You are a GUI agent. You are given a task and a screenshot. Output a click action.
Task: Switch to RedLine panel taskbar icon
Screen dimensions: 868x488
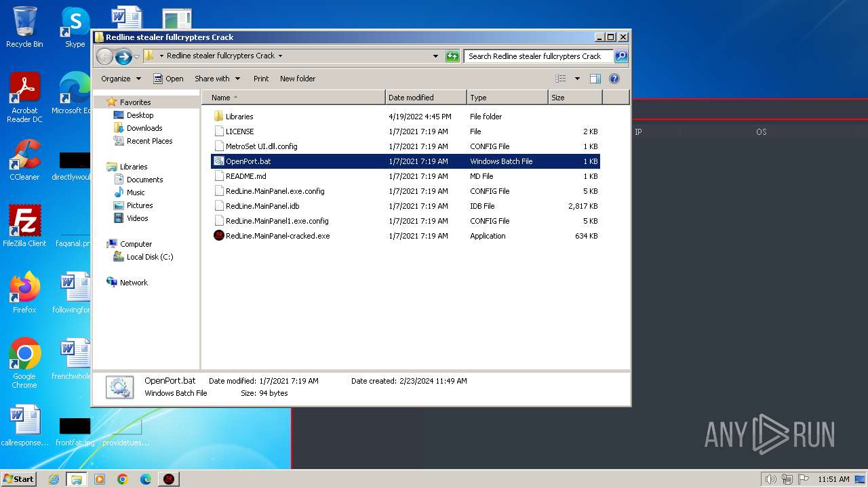[168, 479]
